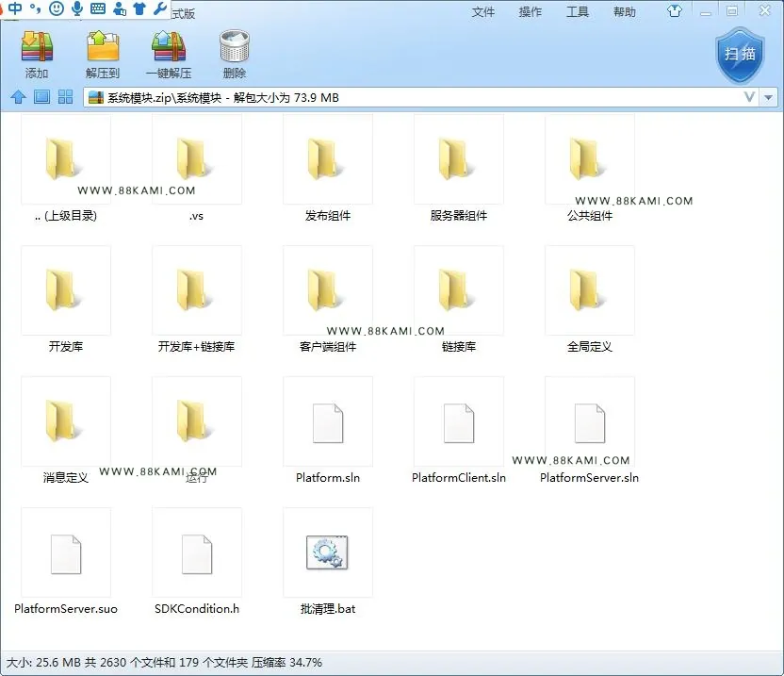This screenshot has width=784, height=676.
Task: Open the skin shirt icon near 帮助
Action: coord(675,11)
